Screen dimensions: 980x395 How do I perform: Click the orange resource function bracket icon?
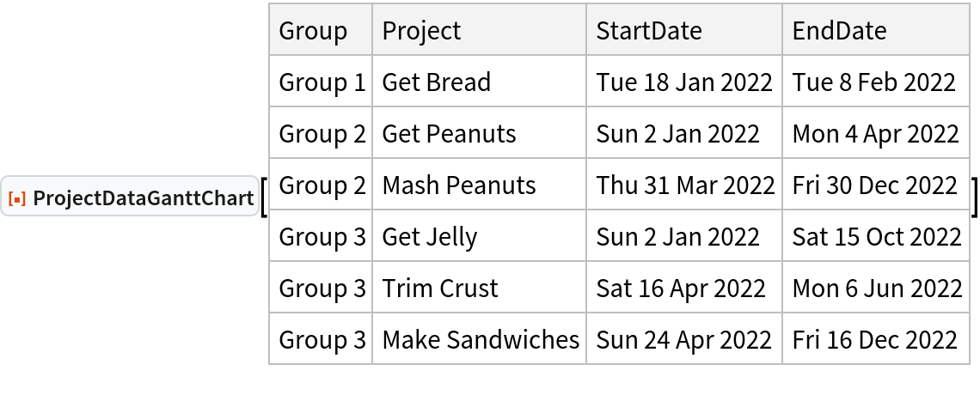click(15, 199)
